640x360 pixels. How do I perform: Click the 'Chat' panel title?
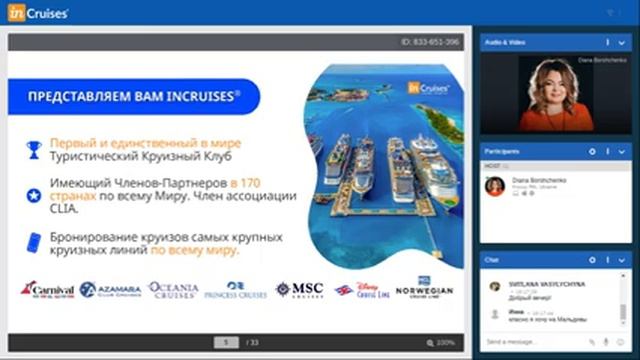(x=491, y=260)
